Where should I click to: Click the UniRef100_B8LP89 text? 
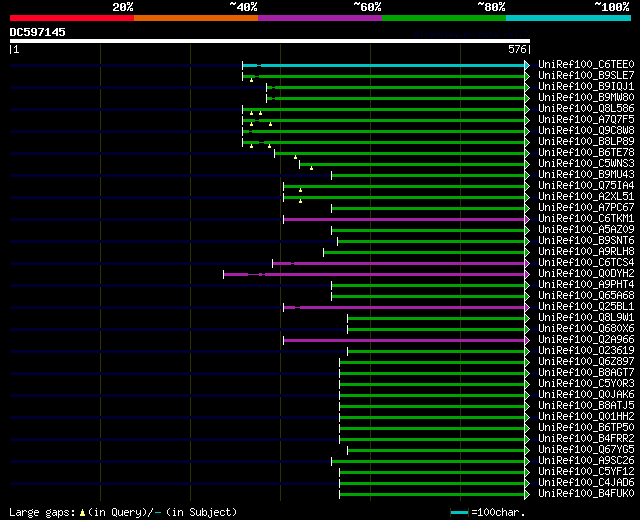click(x=586, y=142)
